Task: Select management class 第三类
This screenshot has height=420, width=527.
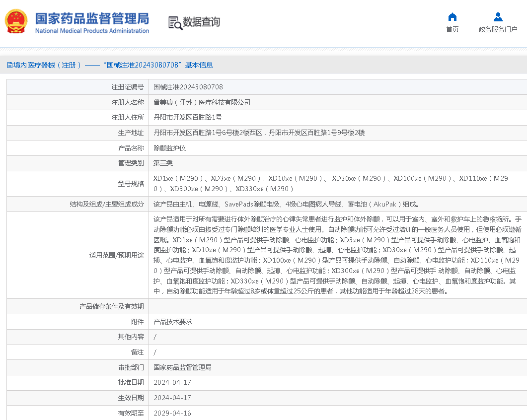Action: click(x=163, y=163)
